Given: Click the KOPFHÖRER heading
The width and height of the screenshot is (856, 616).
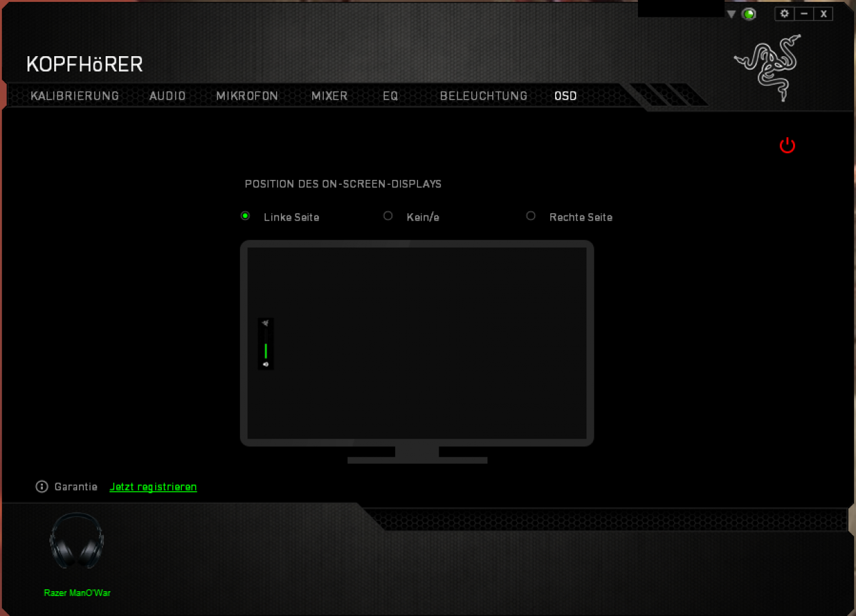Looking at the screenshot, I should [x=85, y=64].
